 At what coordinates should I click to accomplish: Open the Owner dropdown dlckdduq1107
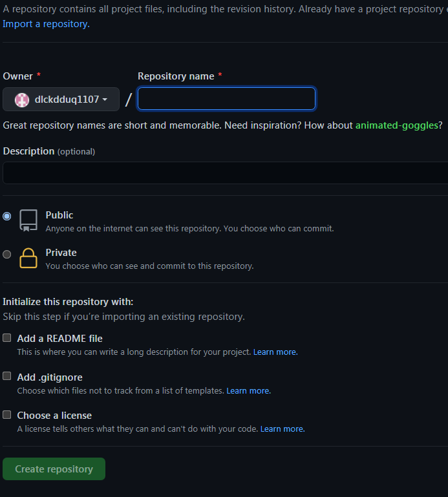61,100
